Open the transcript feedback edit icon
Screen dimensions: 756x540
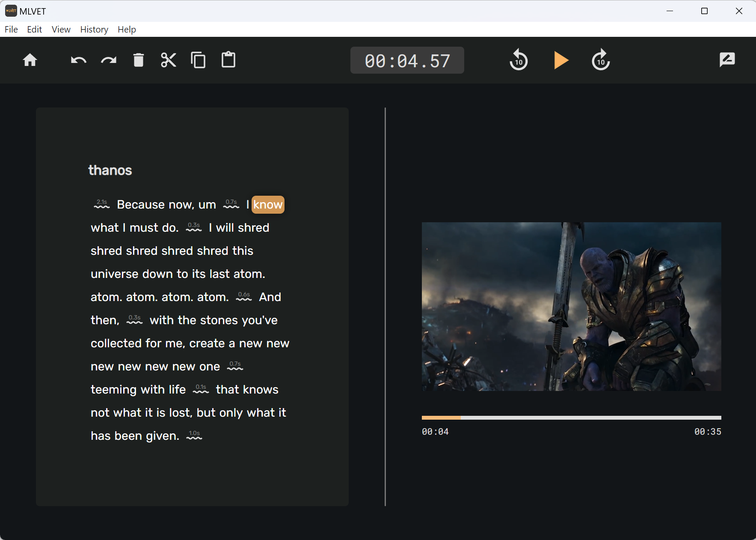(727, 60)
